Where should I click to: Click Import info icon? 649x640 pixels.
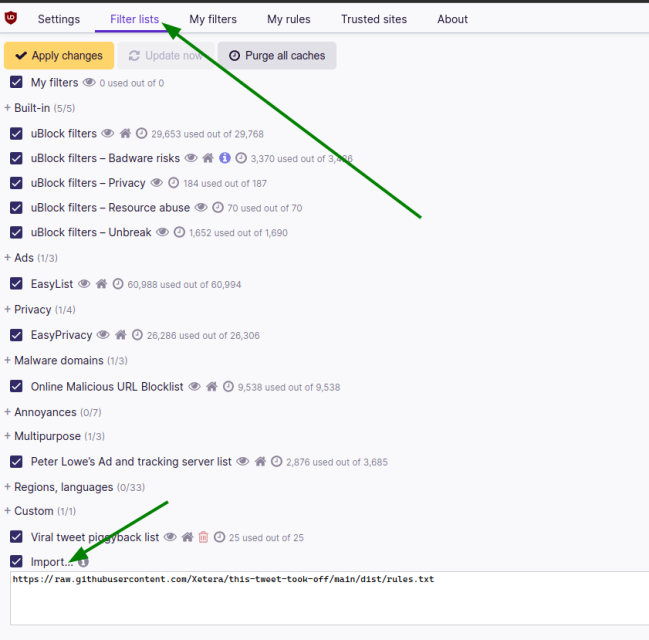tap(83, 562)
